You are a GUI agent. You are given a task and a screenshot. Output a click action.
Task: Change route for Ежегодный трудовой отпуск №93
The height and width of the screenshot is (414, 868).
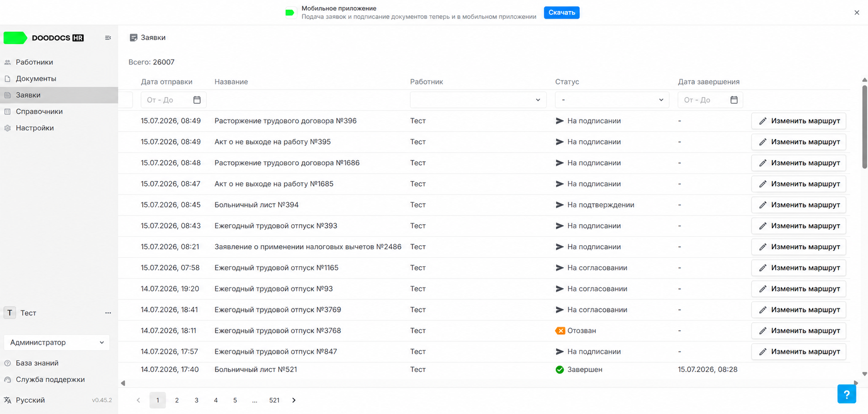point(799,289)
